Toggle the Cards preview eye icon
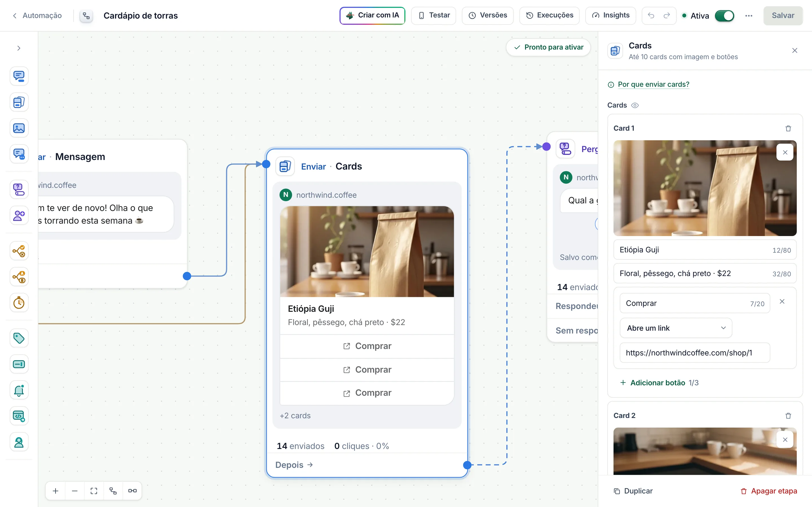 click(x=635, y=105)
